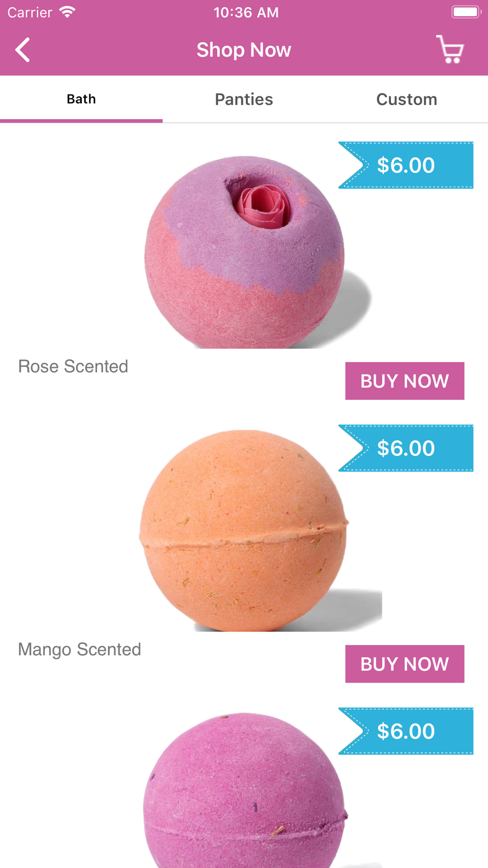The image size is (488, 868).
Task: Open the shopping cart icon
Action: 450,49
